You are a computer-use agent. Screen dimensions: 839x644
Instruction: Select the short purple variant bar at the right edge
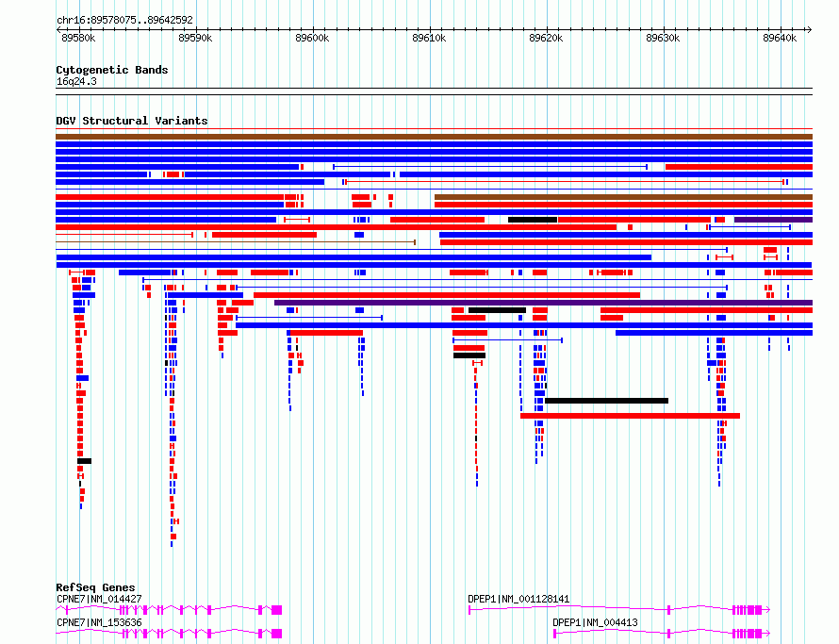pos(773,220)
